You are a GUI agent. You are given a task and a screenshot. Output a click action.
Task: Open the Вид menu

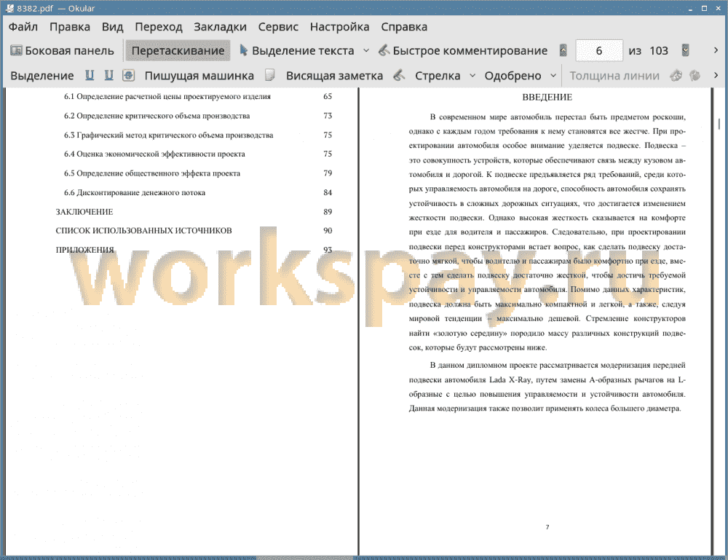[112, 27]
